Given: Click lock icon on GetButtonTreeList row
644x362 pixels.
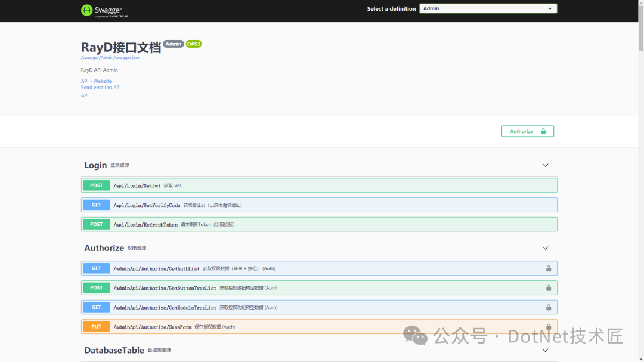Looking at the screenshot, I should coord(549,287).
